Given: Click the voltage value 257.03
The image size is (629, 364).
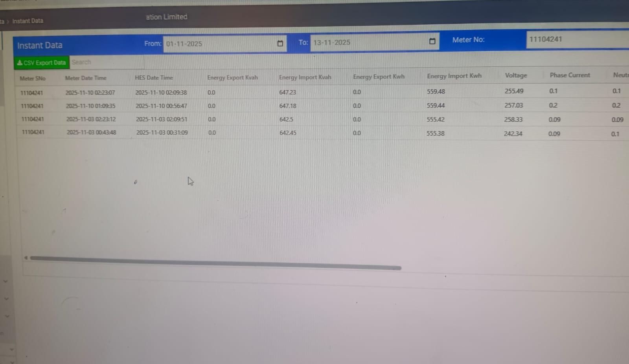Looking at the screenshot, I should [x=513, y=105].
